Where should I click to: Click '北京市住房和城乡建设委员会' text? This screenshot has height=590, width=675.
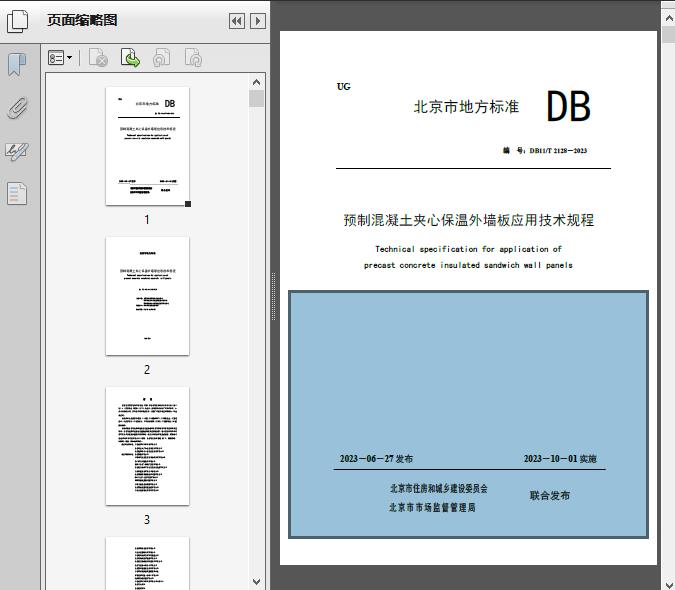(x=439, y=488)
